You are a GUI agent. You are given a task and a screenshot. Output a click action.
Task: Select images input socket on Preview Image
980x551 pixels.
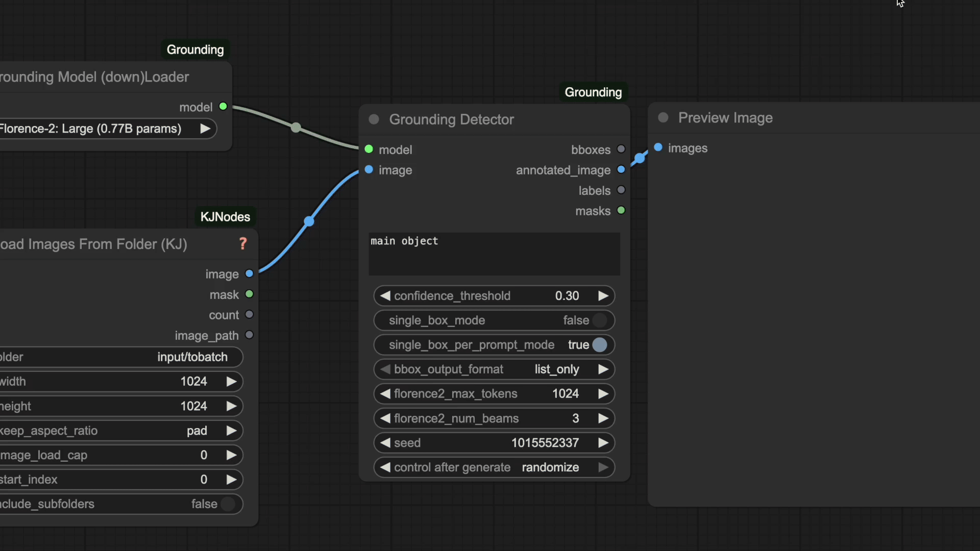(658, 148)
